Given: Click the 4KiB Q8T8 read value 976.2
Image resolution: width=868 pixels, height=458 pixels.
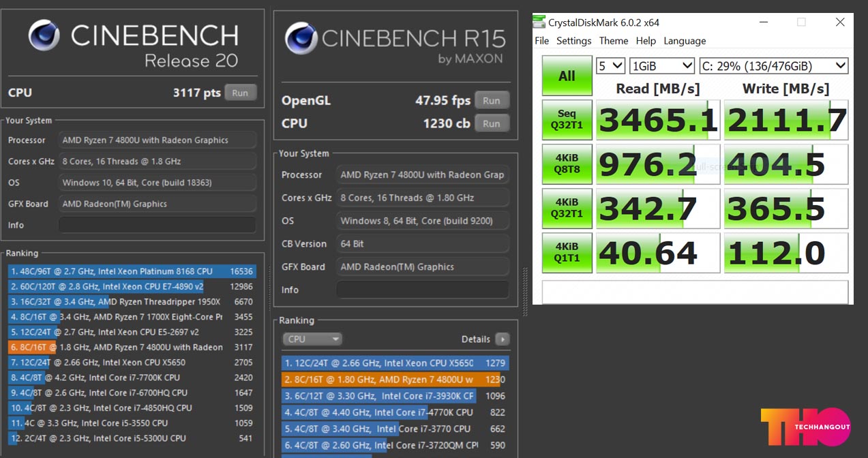Looking at the screenshot, I should tap(658, 164).
